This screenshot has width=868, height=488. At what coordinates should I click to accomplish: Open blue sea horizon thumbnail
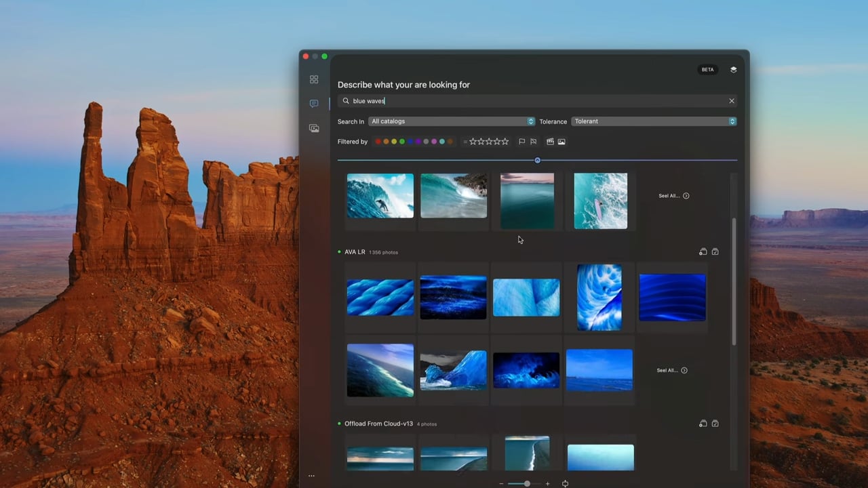[599, 370]
